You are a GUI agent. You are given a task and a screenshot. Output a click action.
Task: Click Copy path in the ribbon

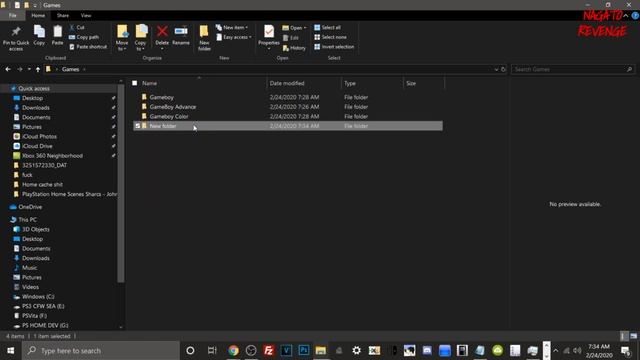[84, 37]
